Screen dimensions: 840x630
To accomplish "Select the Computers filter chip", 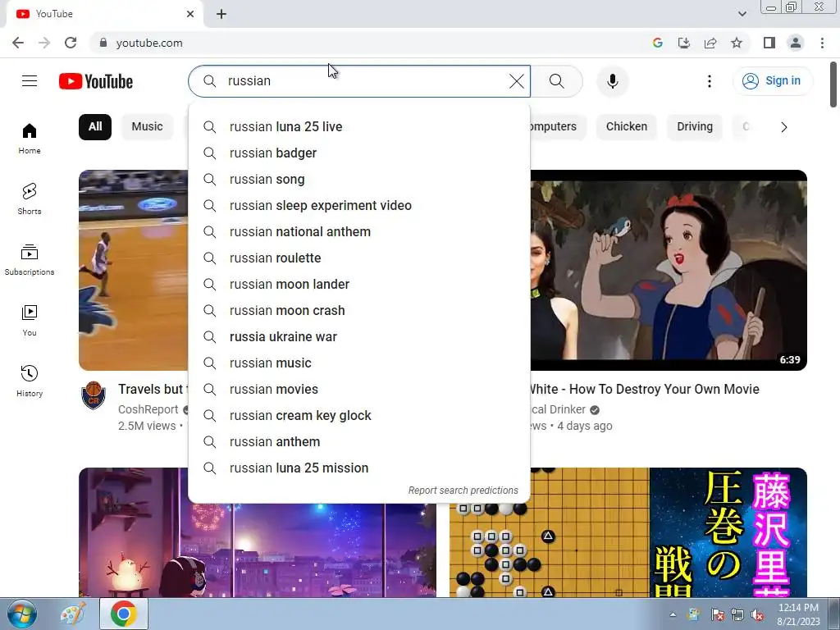I will coord(558,127).
